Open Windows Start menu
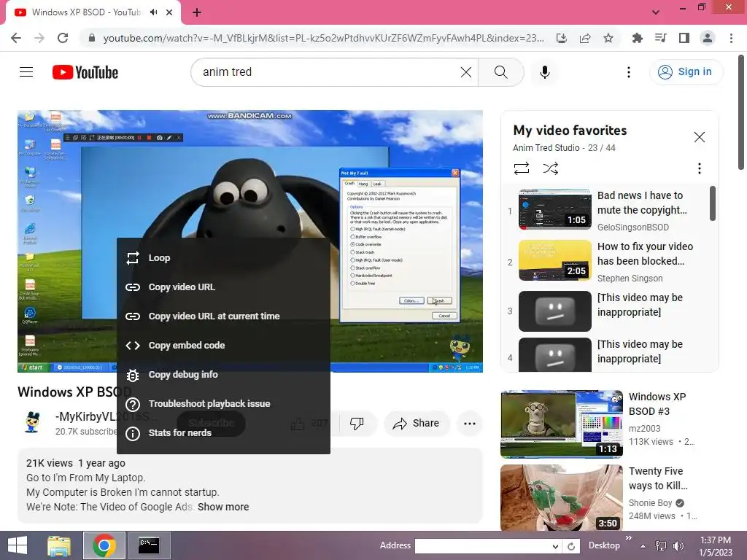This screenshot has height=560, width=747. click(17, 545)
